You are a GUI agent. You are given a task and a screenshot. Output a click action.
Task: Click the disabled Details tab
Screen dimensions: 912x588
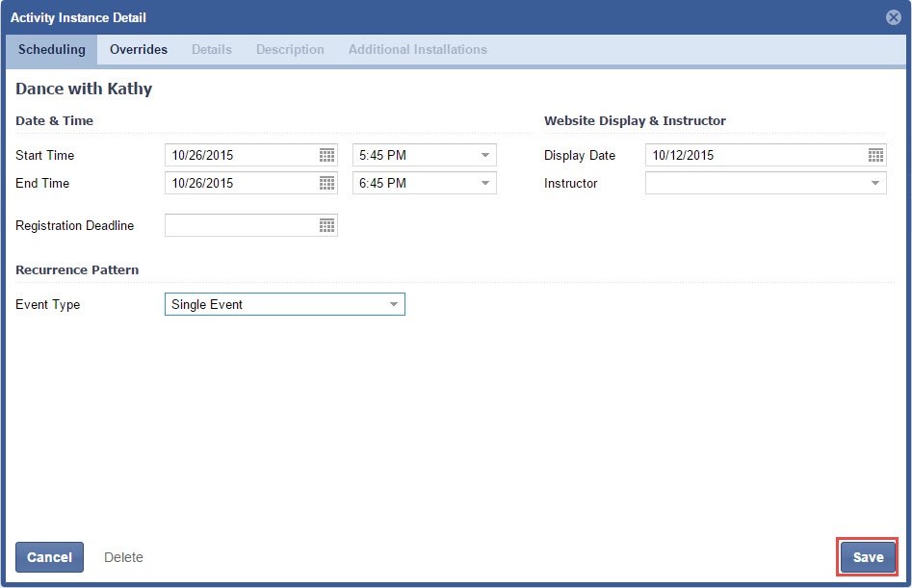pyautogui.click(x=211, y=49)
